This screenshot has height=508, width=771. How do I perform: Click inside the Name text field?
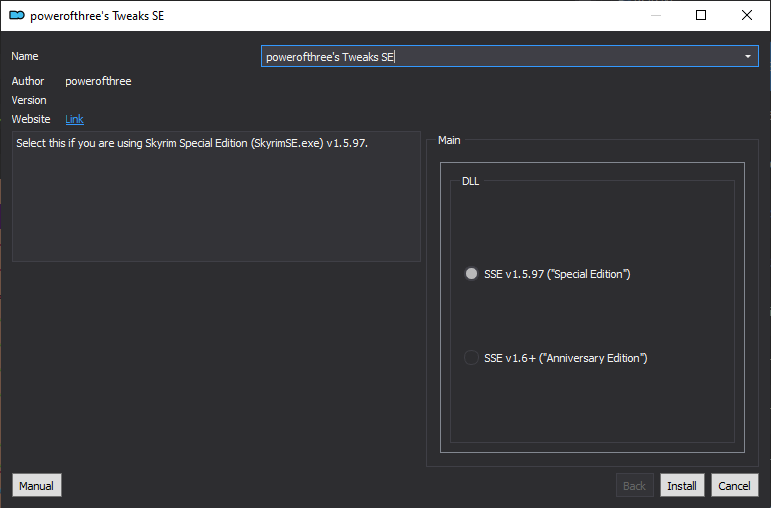click(x=500, y=57)
